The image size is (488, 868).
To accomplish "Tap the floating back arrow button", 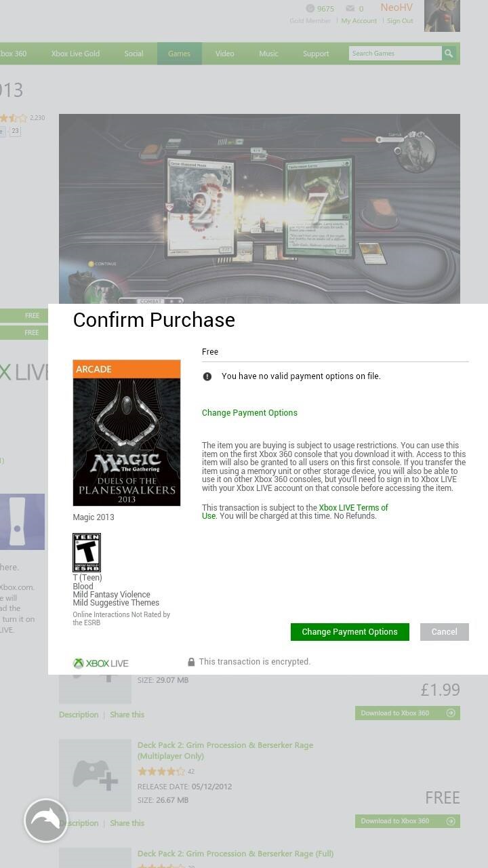I will pyautogui.click(x=46, y=821).
